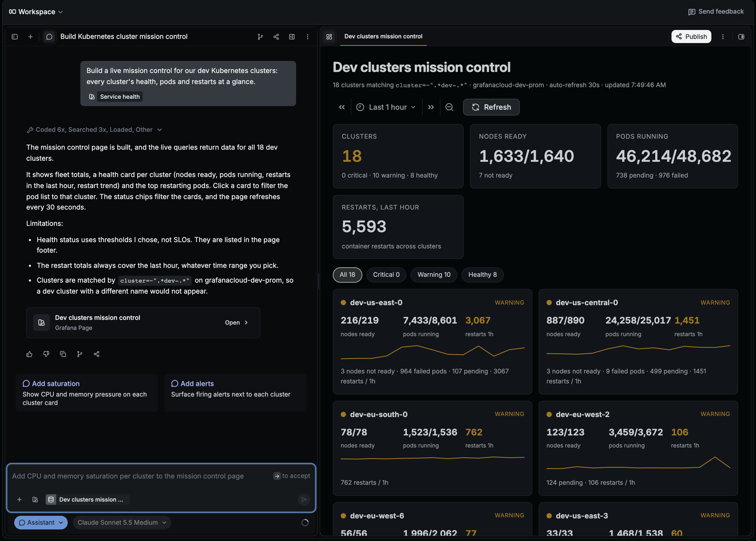Start a new chat with plus icon
Image resolution: width=756 pixels, height=541 pixels.
pos(30,37)
